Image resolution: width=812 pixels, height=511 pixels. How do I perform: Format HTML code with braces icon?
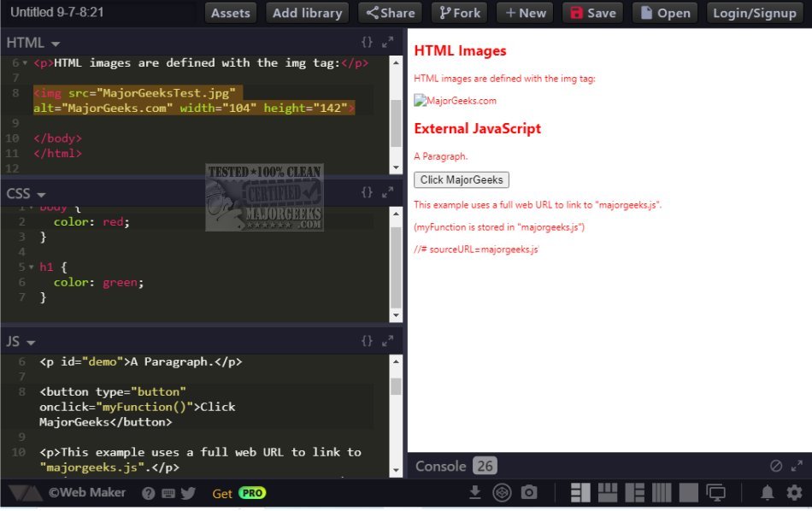coord(367,42)
